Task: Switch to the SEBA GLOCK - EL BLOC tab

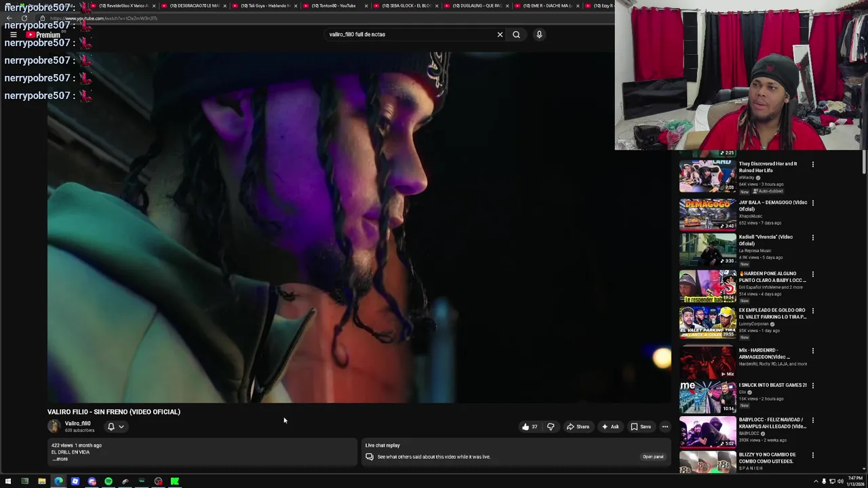Action: (x=407, y=5)
